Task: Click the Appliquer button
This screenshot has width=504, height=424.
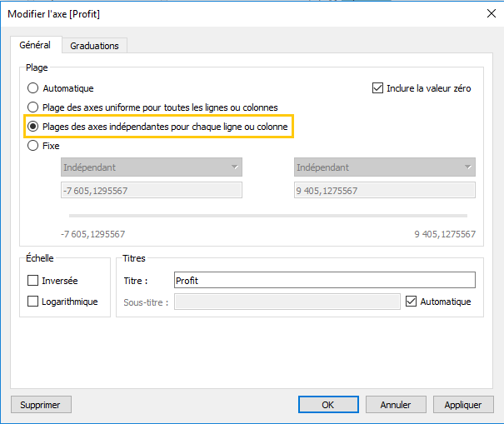Action: (463, 404)
